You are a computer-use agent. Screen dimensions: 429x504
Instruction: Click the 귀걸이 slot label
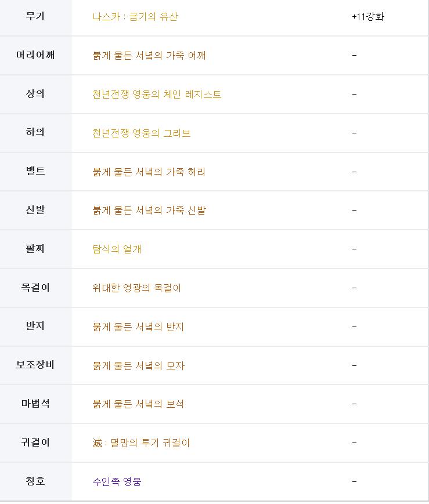pos(35,443)
